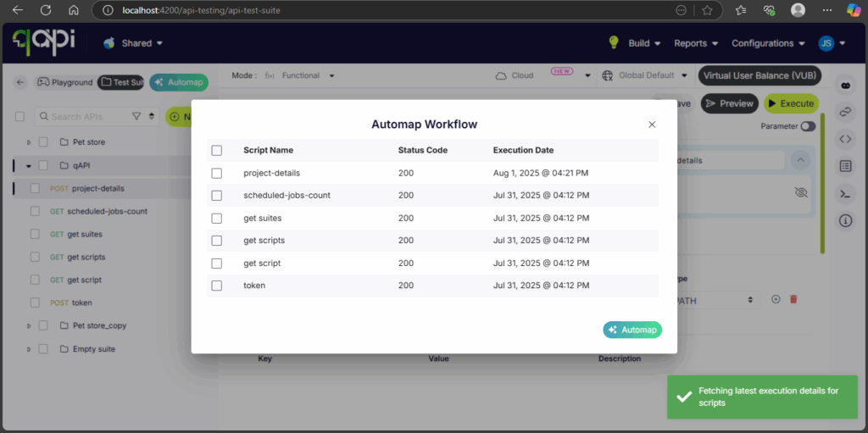Click the bot assistant icon in right sidebar

point(845,85)
